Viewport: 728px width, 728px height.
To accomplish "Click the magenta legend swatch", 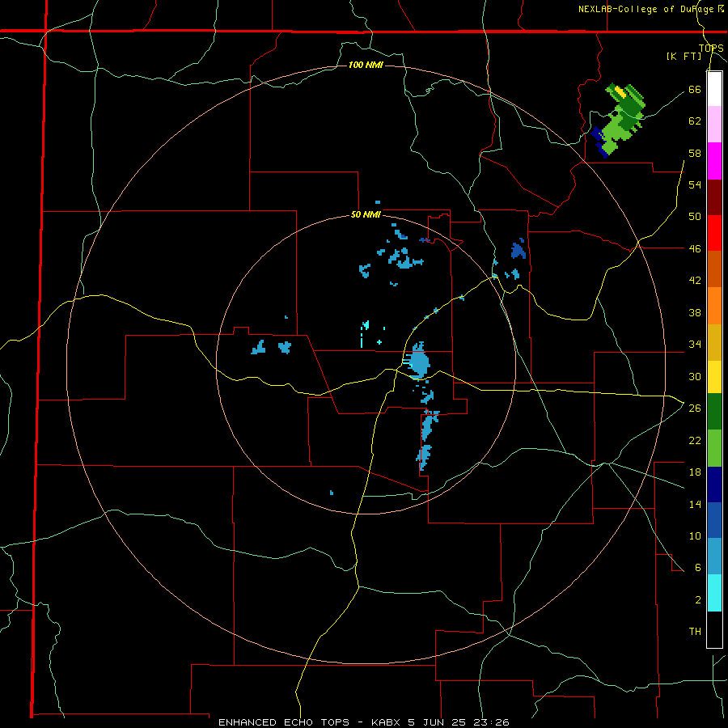I will click(714, 161).
